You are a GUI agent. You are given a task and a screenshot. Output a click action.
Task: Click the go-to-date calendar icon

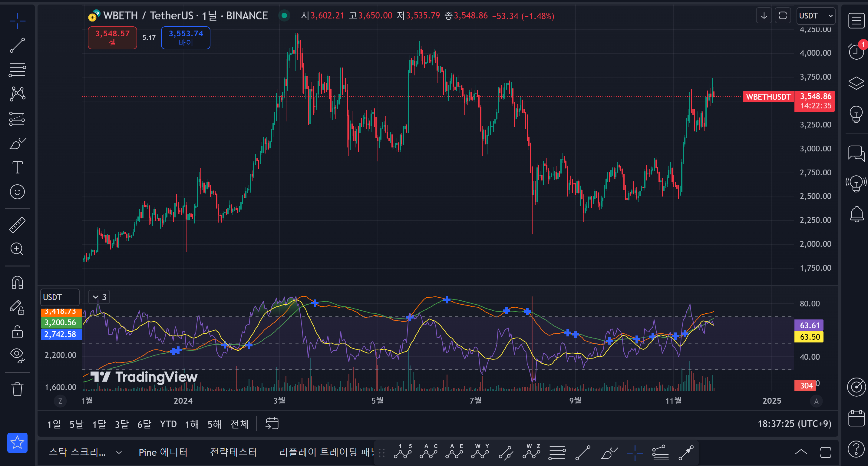[272, 424]
